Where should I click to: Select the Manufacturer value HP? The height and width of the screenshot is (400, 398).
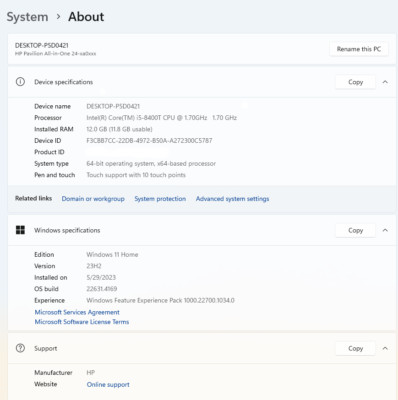[x=91, y=373]
